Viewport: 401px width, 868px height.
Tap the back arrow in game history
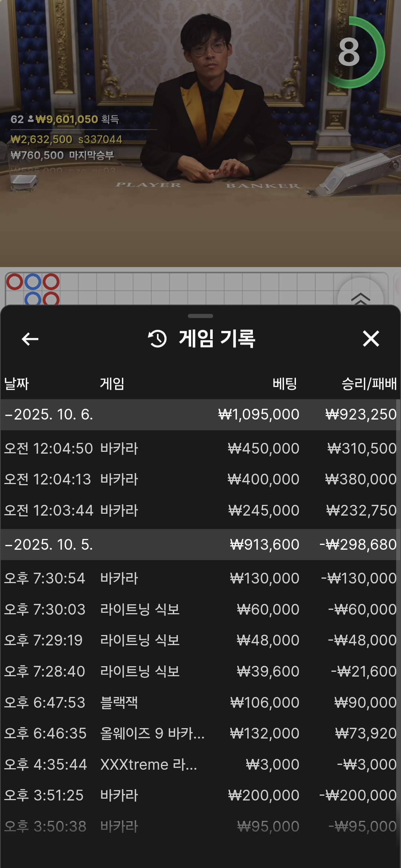[30, 339]
